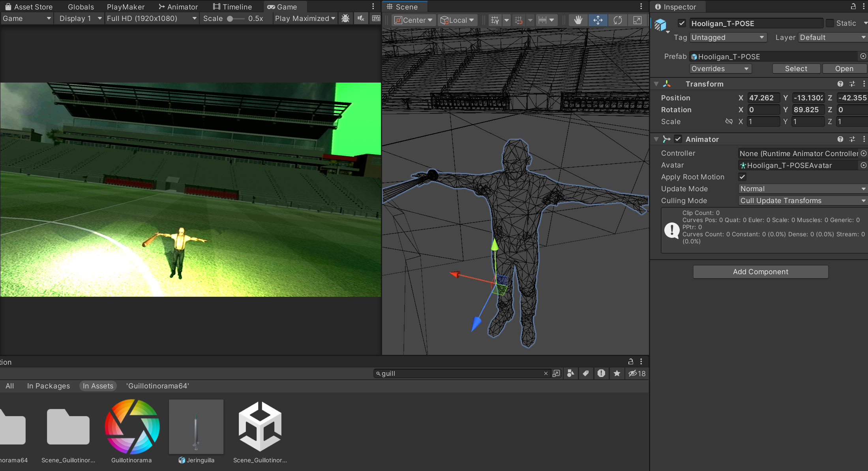Search by asset type icon

570,373
